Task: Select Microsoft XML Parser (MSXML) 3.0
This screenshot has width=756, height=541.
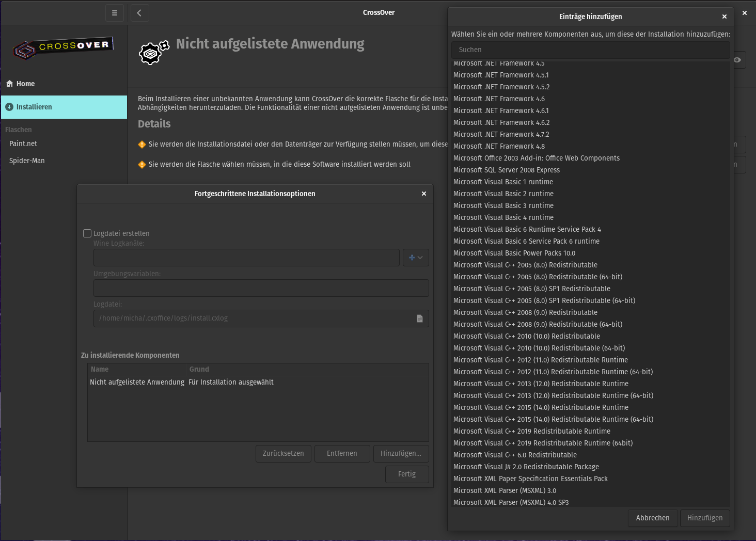Action: (591, 490)
